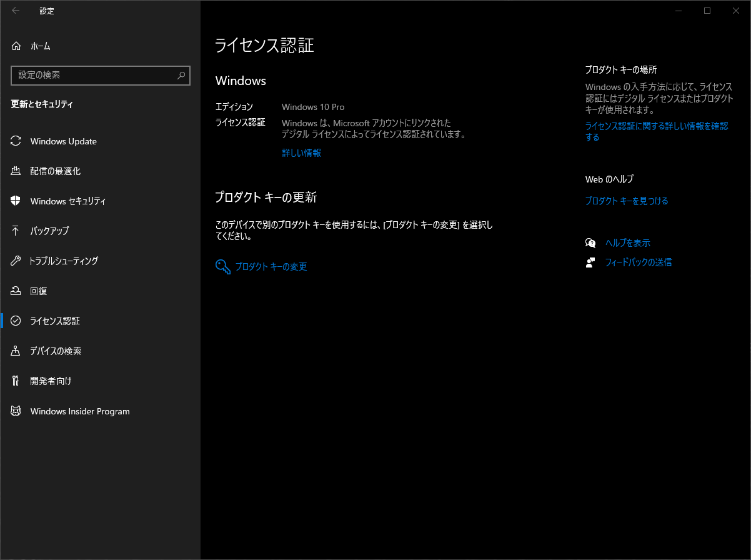Click the key icon beside プロダクトキーの変更
Viewport: 751px width, 560px height.
pyautogui.click(x=222, y=266)
